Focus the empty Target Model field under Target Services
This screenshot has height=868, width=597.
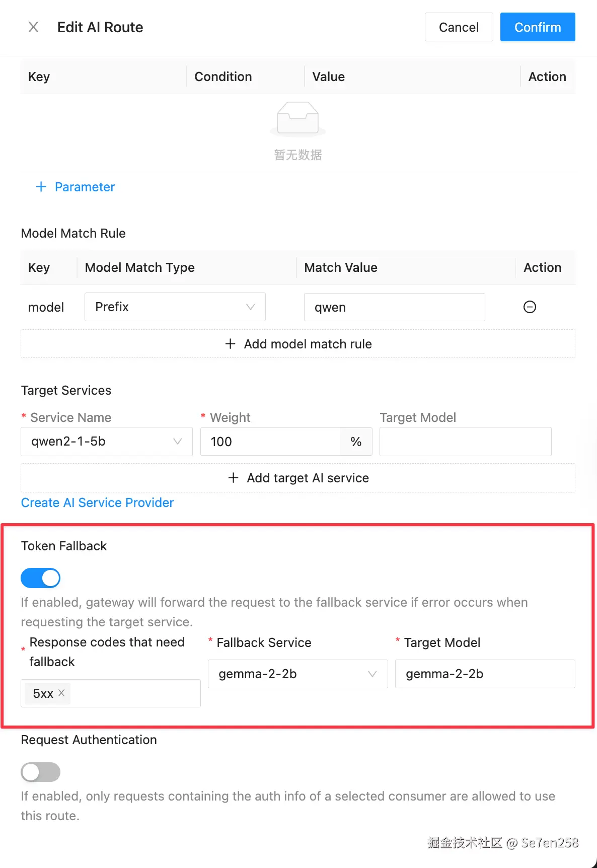click(x=465, y=442)
